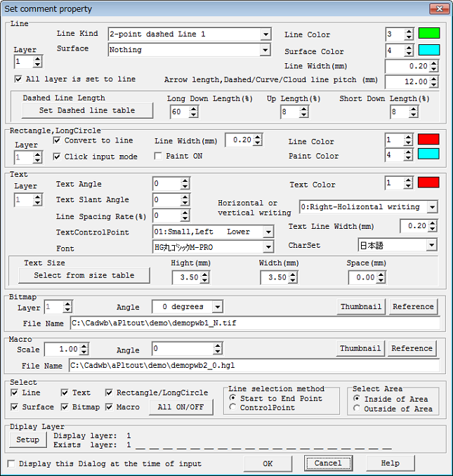Click the Cancel button
This screenshot has width=453, height=476.
[328, 463]
